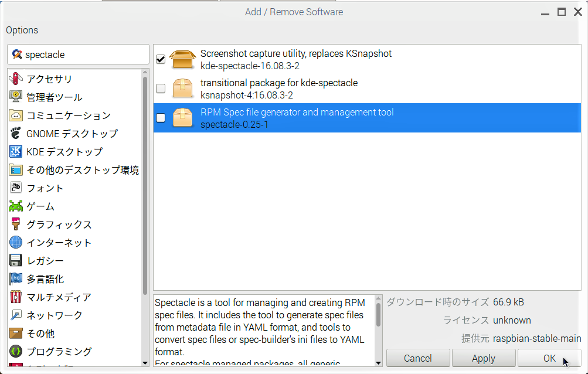The image size is (588, 374).
Task: Select 'Screenshot capture utility, replaces KSnapshot' text
Action: tap(296, 54)
